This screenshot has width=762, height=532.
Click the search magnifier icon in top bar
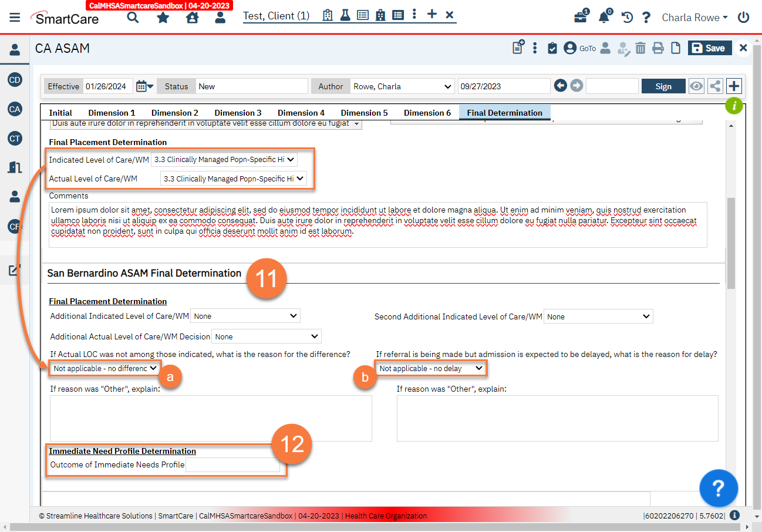tap(133, 17)
